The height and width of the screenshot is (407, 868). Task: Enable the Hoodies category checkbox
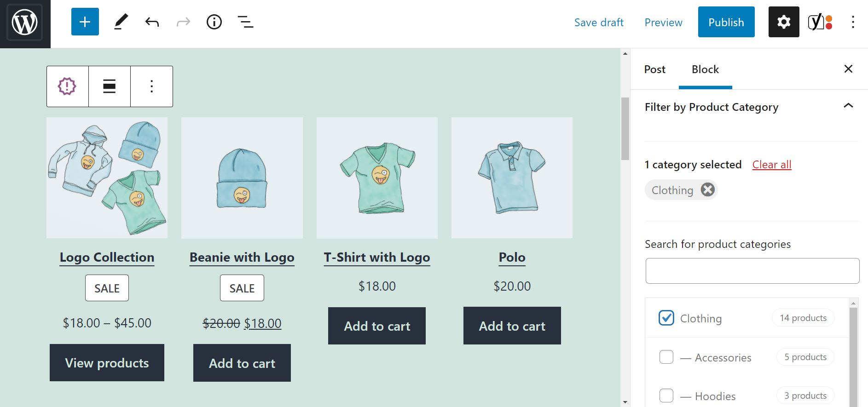pos(666,395)
